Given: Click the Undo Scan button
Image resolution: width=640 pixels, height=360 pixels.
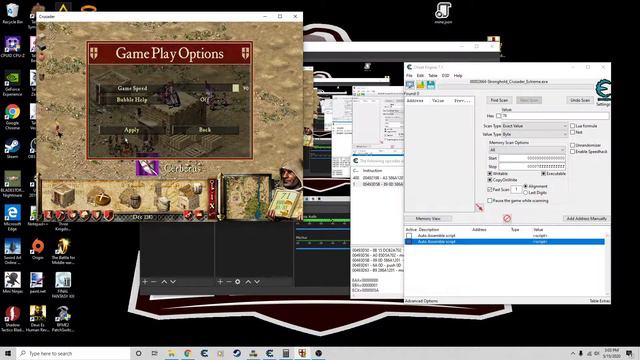Looking at the screenshot, I should (580, 100).
